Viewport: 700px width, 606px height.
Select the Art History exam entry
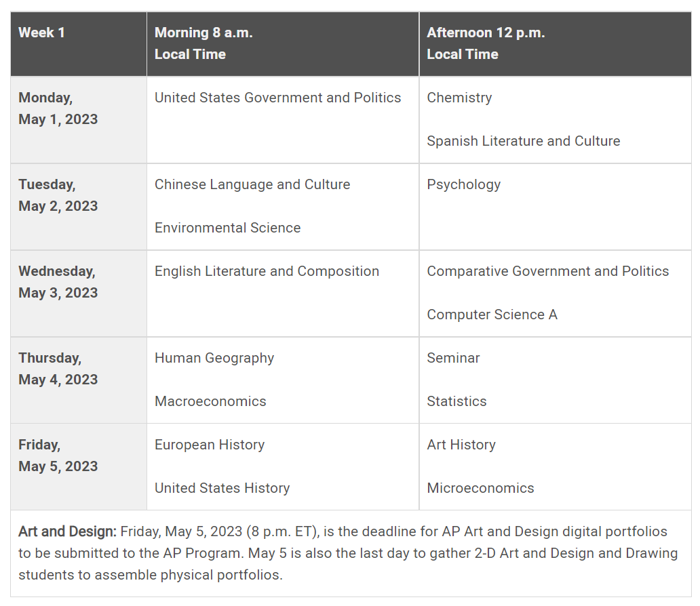point(461,445)
